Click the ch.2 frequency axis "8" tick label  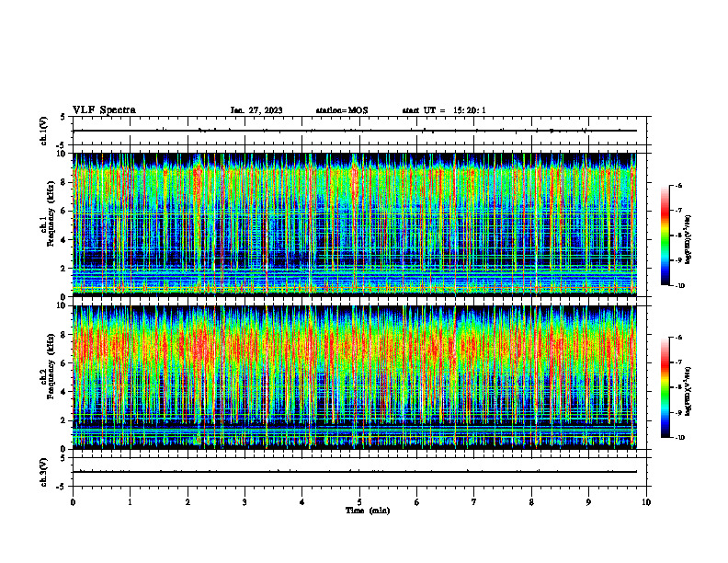[63, 335]
